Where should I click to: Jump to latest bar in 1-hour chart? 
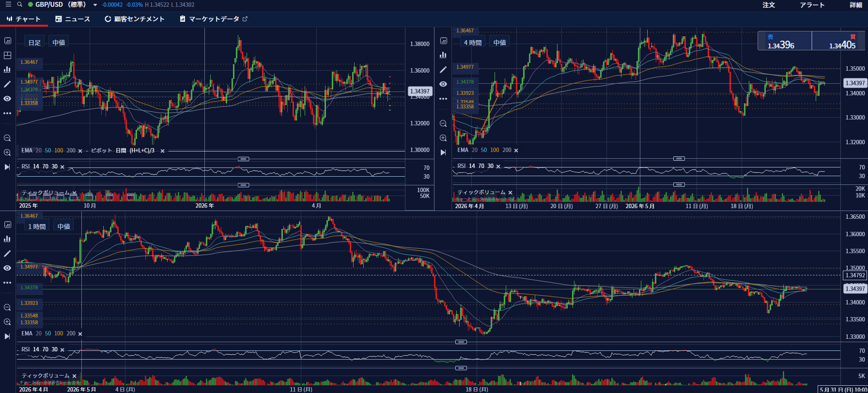(7, 336)
